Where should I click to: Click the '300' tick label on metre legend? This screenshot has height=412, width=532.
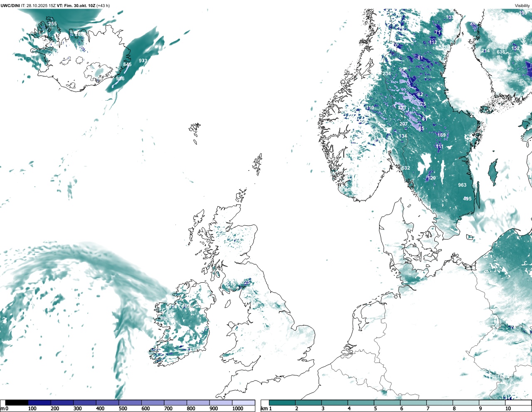tap(77, 409)
